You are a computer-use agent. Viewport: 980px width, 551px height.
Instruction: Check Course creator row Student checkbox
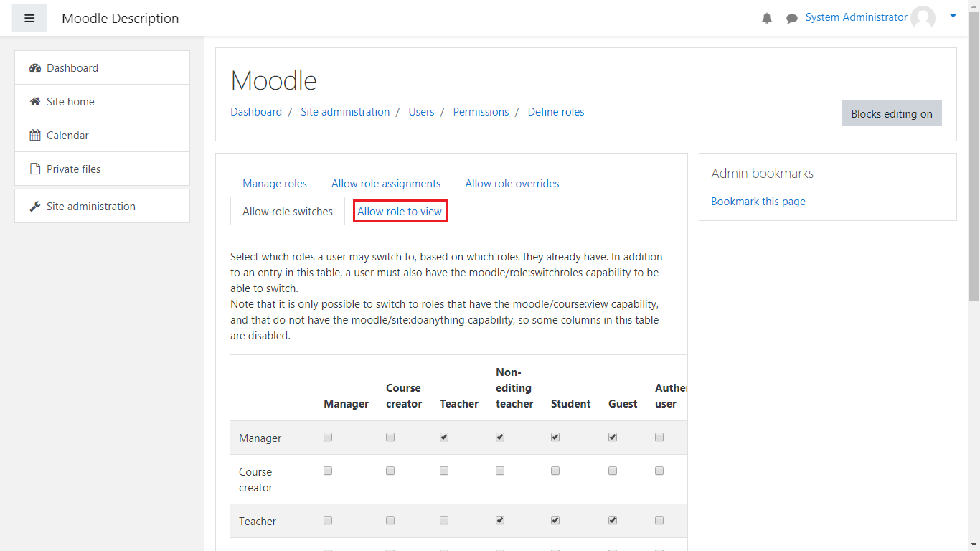[555, 471]
